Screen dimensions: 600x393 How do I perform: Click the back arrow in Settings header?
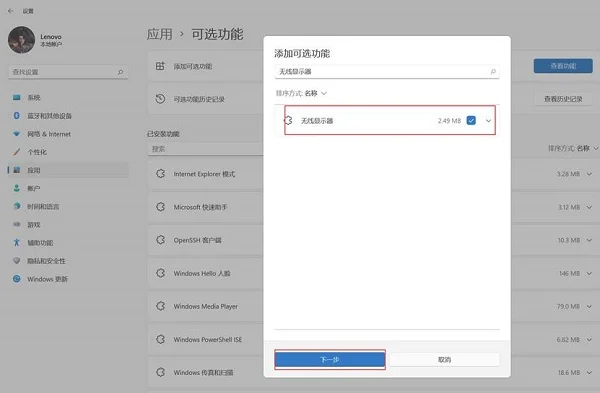pyautogui.click(x=10, y=11)
